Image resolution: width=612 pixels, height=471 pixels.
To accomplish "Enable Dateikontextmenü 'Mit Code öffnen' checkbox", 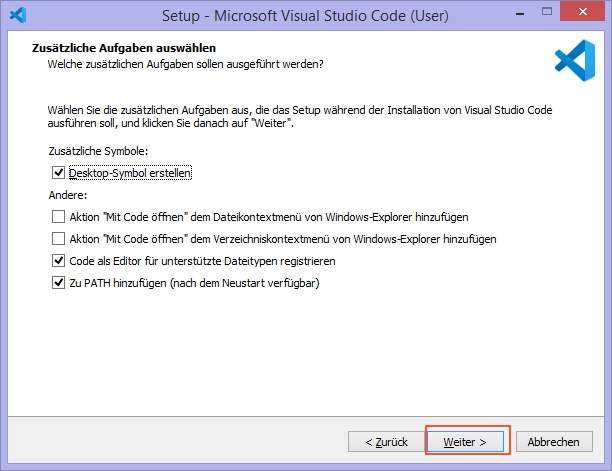I will coord(59,217).
